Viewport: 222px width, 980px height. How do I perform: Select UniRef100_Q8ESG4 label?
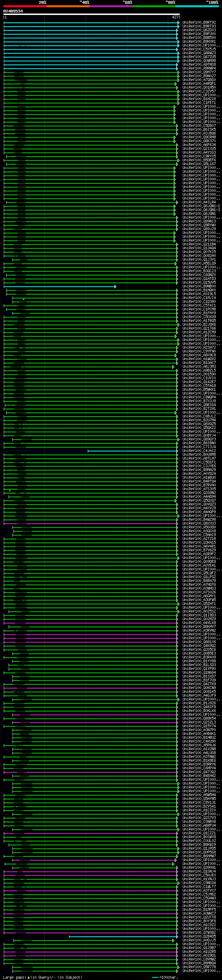(199, 405)
